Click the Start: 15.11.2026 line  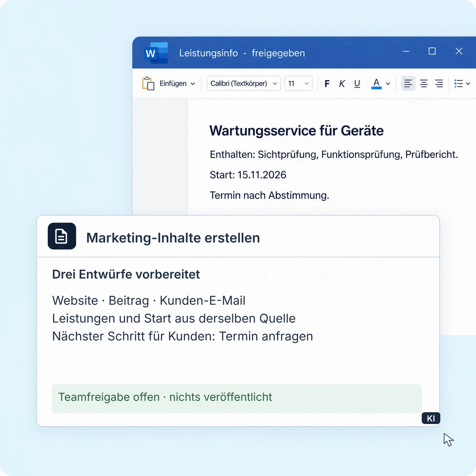coord(248,175)
